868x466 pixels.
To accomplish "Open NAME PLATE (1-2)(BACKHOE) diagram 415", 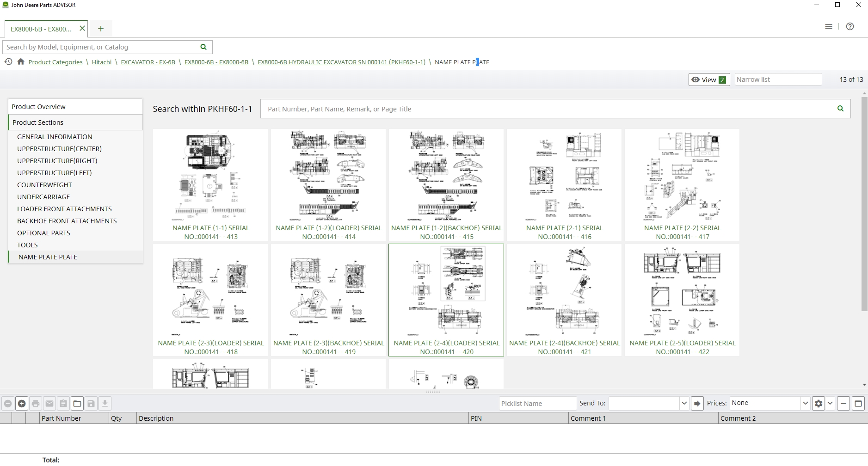I will click(x=446, y=185).
